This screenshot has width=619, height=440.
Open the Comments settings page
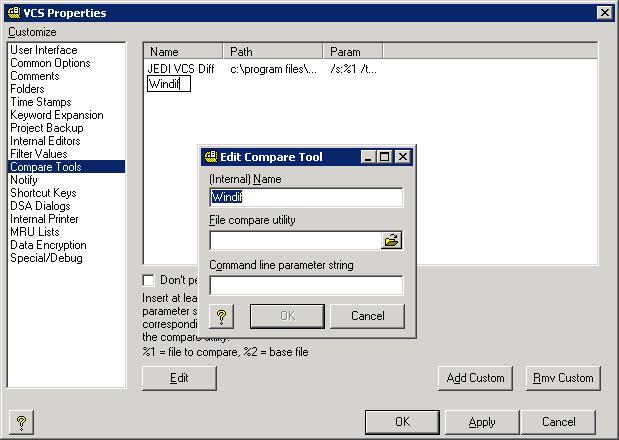66,76
